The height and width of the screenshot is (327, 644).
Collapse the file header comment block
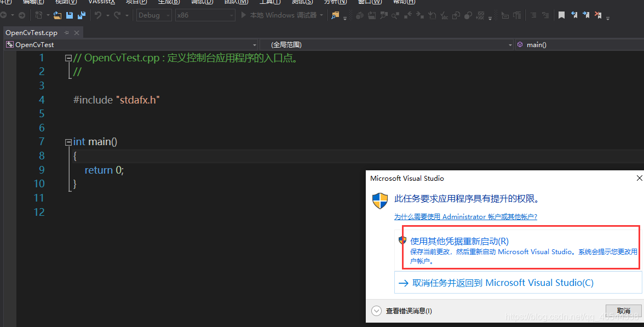click(68, 57)
